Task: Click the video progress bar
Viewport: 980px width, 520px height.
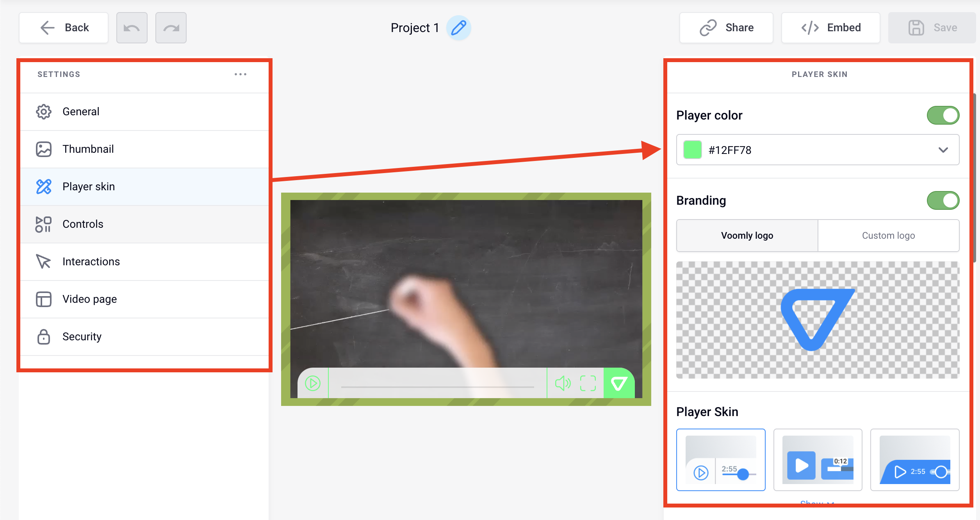Action: tap(437, 387)
